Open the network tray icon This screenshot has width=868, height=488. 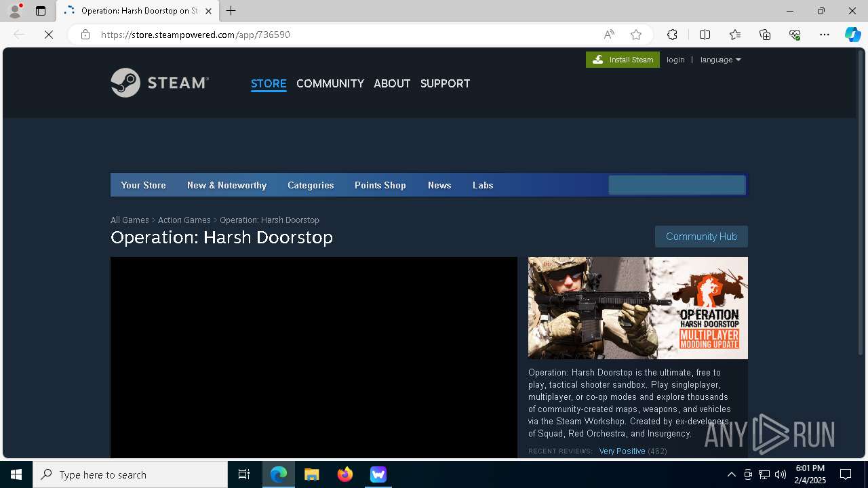click(x=764, y=474)
